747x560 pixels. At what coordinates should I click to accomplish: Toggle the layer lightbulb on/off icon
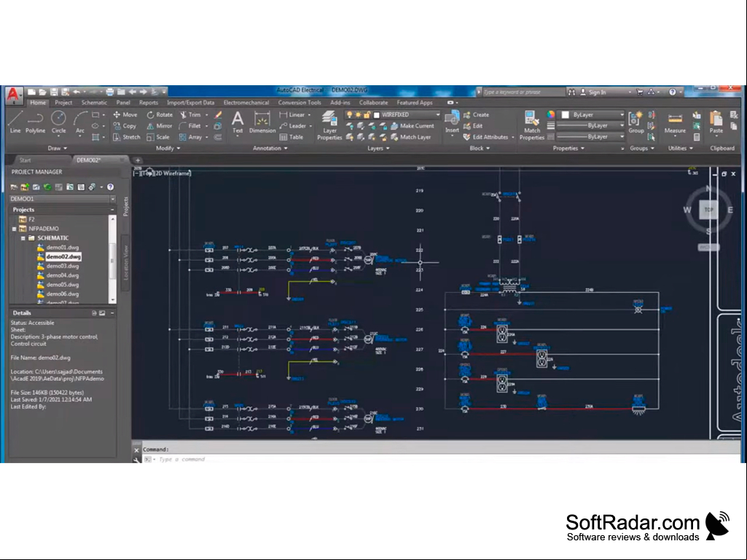point(349,115)
